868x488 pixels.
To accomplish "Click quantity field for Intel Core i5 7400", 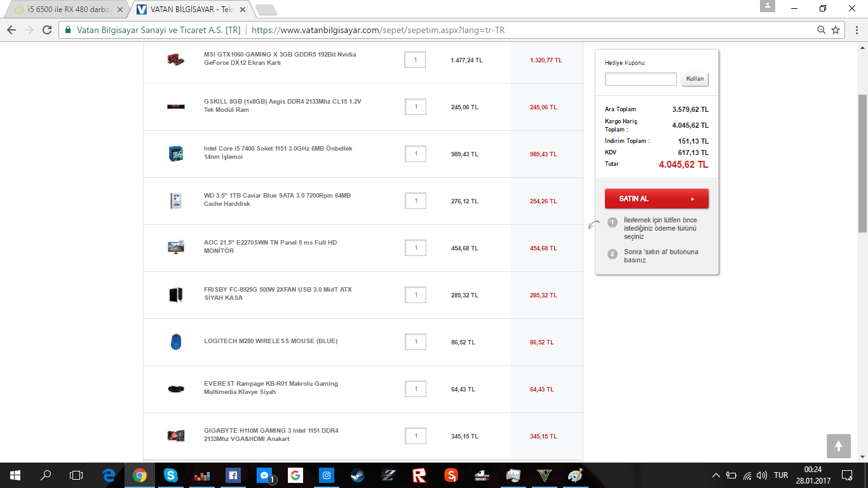I will pyautogui.click(x=415, y=154).
